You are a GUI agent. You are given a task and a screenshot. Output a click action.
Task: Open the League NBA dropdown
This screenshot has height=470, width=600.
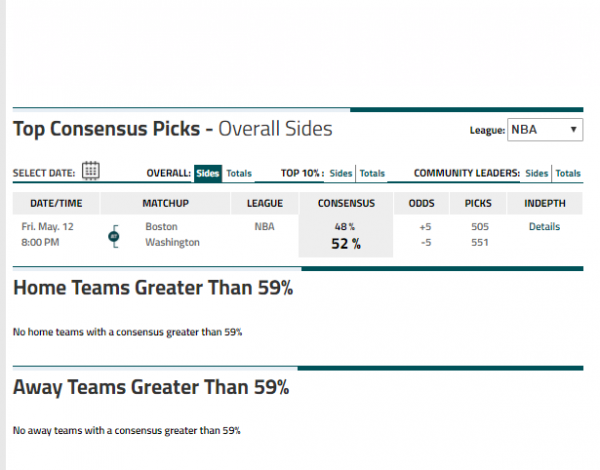[x=545, y=130]
